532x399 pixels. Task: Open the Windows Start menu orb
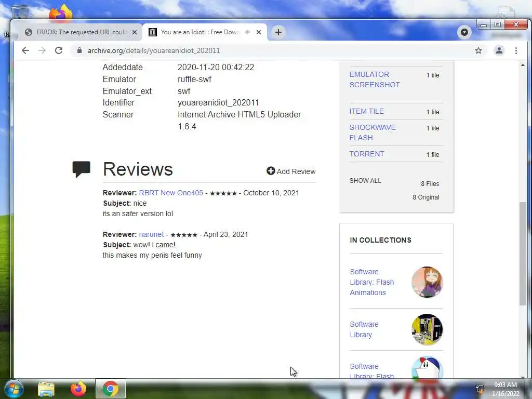[14, 389]
